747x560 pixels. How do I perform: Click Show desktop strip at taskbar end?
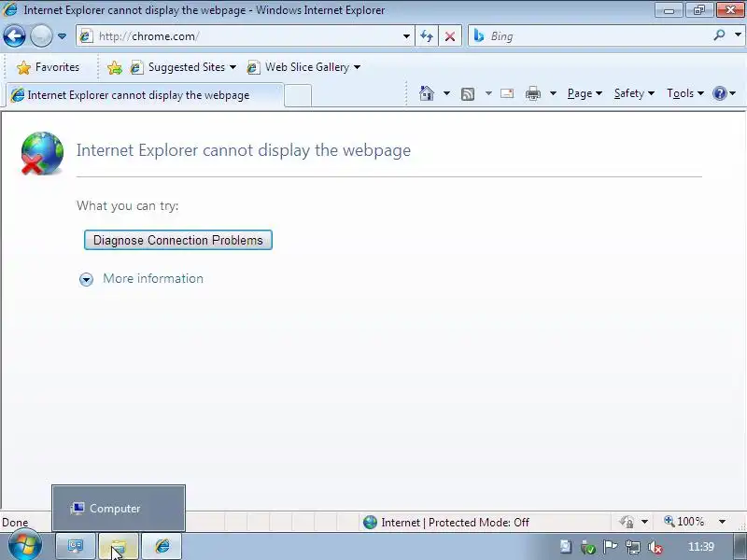pos(740,546)
